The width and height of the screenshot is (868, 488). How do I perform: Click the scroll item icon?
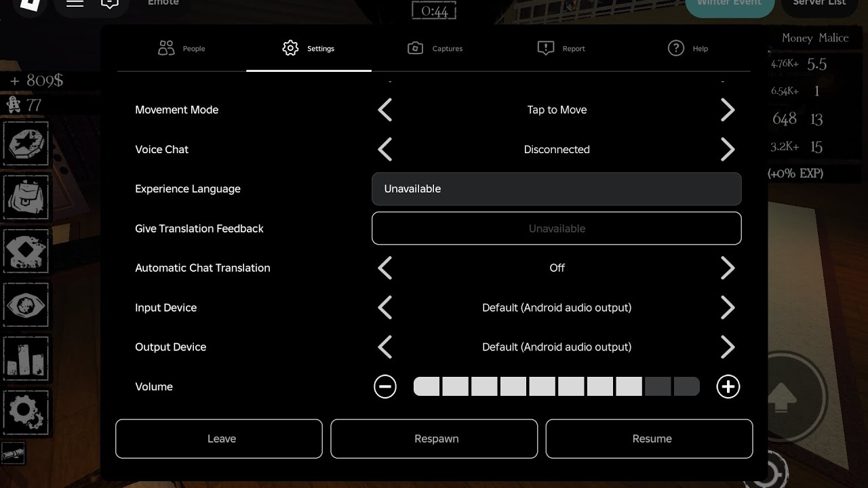click(x=13, y=452)
